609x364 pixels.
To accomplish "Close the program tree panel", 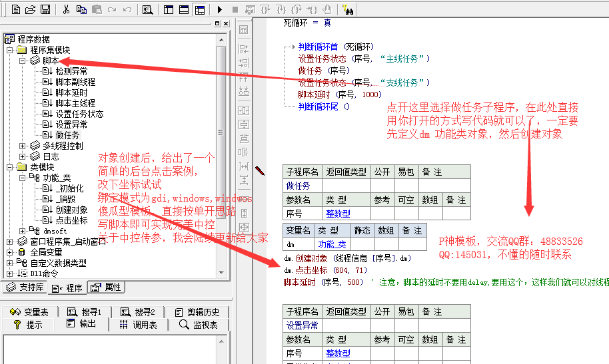I will point(226,24).
